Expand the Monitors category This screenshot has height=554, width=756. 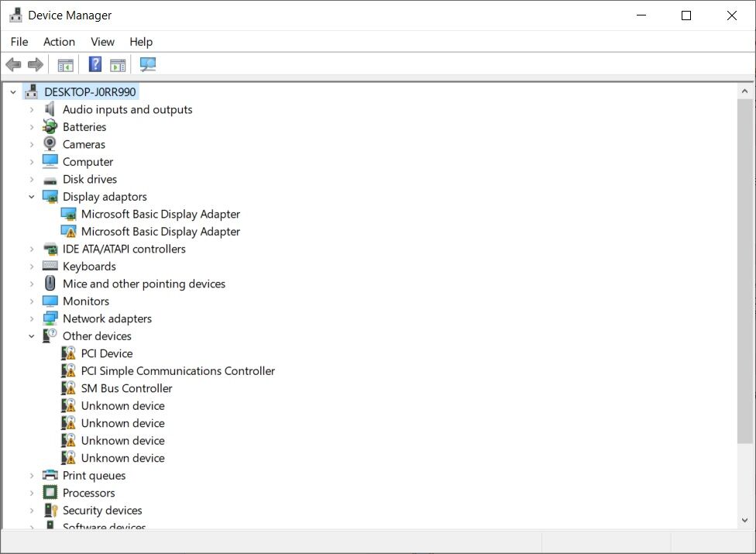click(x=31, y=301)
